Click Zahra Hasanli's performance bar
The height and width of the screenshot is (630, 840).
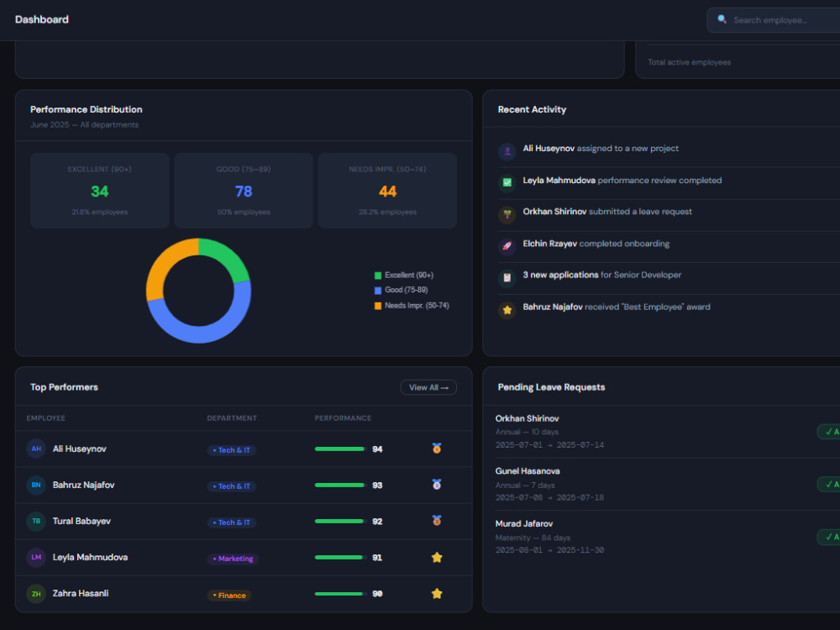341,594
